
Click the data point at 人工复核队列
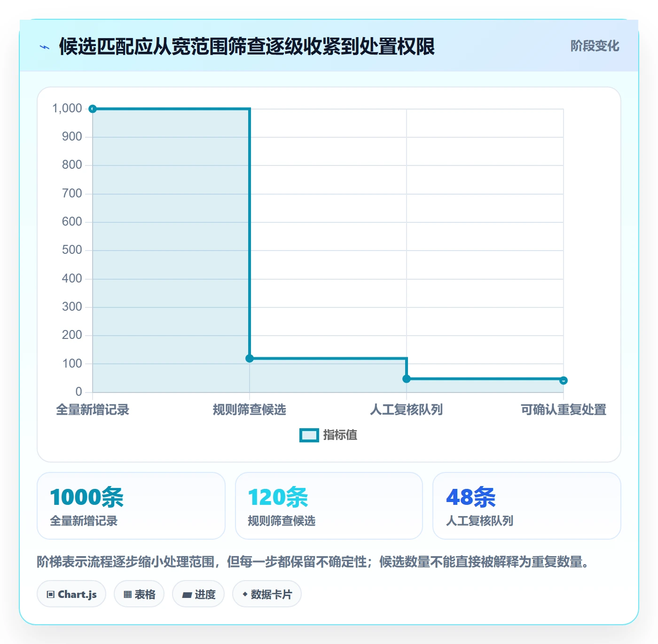coord(407,379)
